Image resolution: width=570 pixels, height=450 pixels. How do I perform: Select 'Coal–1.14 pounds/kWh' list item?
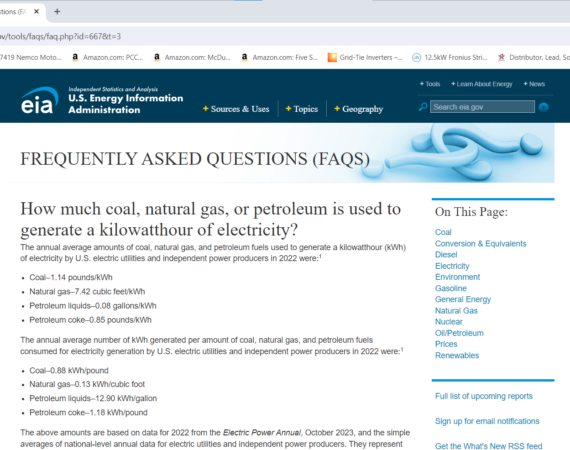[x=71, y=277]
